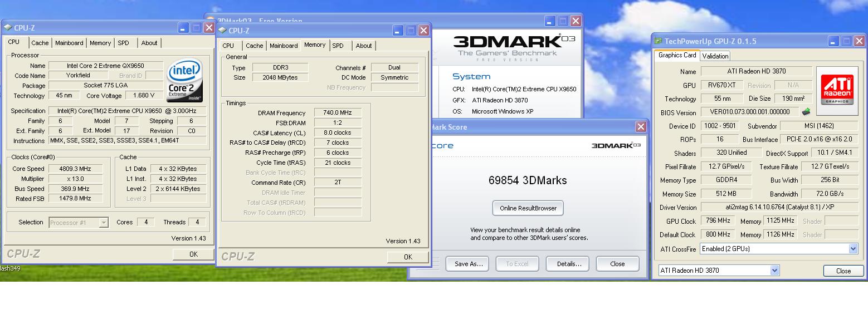Click the Core Speed 4809.3 MHz field
Viewport: 868px width, 334px height.
pos(75,169)
